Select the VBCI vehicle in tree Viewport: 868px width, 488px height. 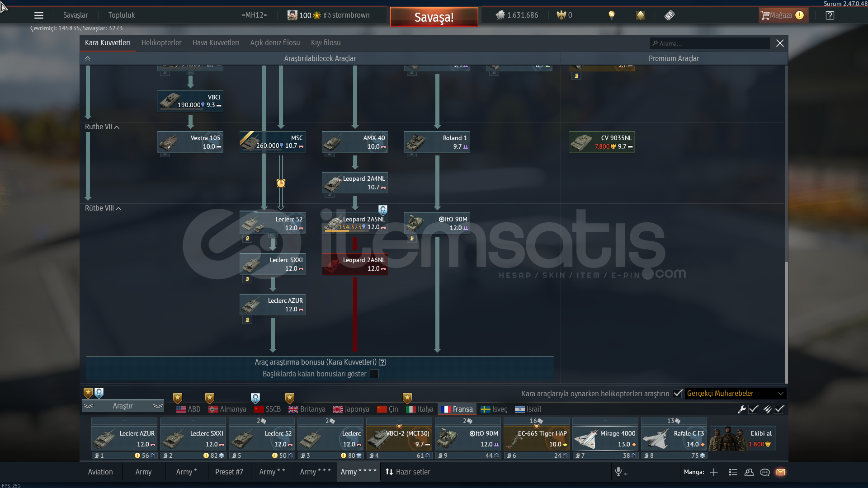(x=190, y=101)
